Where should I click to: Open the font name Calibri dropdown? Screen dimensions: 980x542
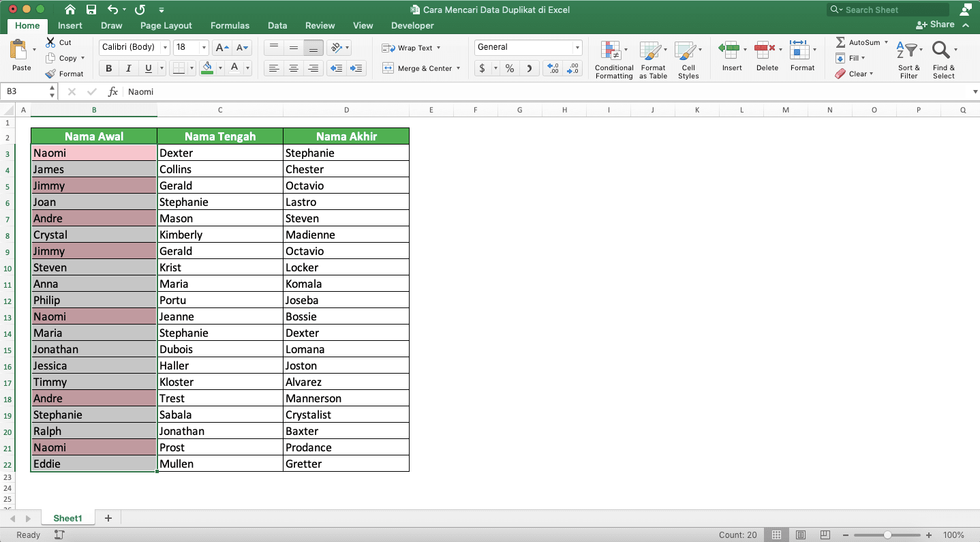click(x=164, y=48)
